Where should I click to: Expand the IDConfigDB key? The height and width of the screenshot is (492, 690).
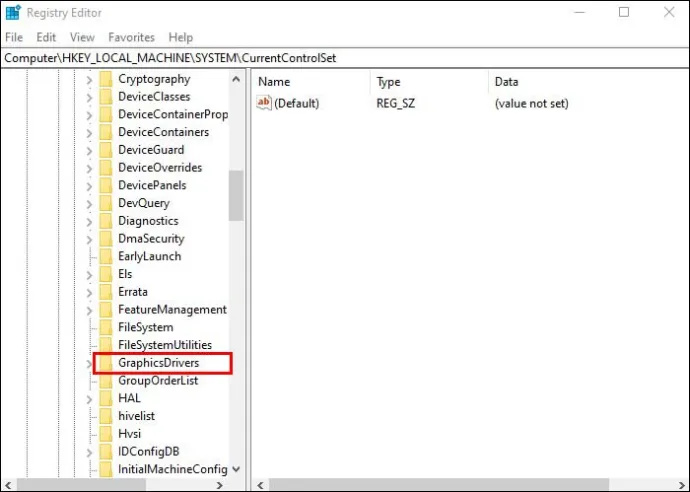[x=89, y=452]
